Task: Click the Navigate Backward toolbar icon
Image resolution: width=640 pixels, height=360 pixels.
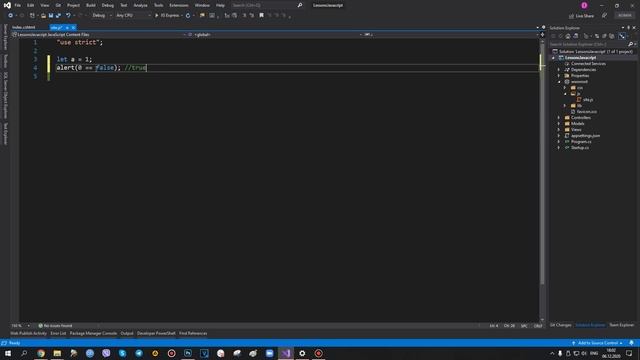Action: (x=11, y=16)
